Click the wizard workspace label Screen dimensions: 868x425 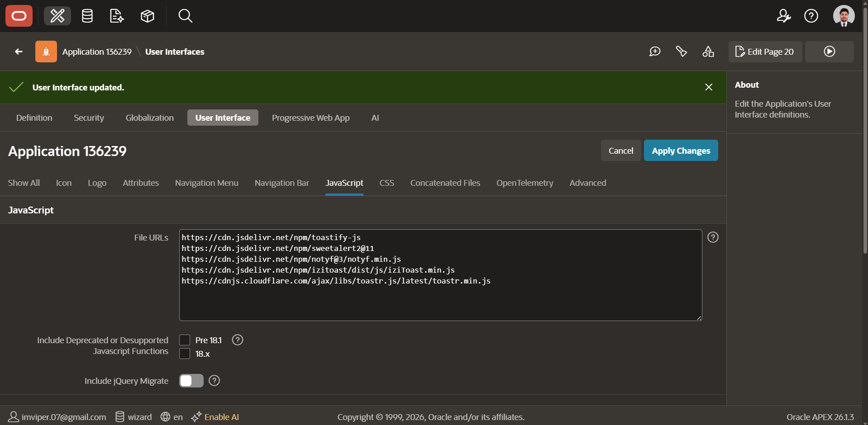coord(140,417)
